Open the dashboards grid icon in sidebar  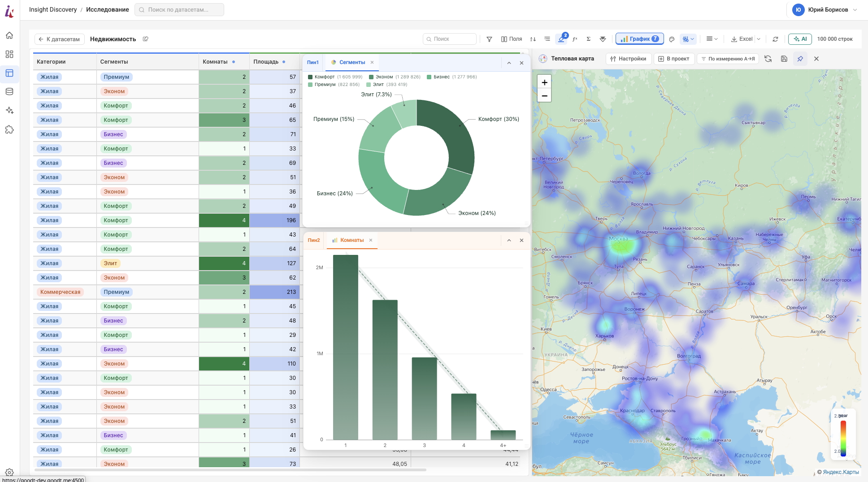[x=9, y=54]
